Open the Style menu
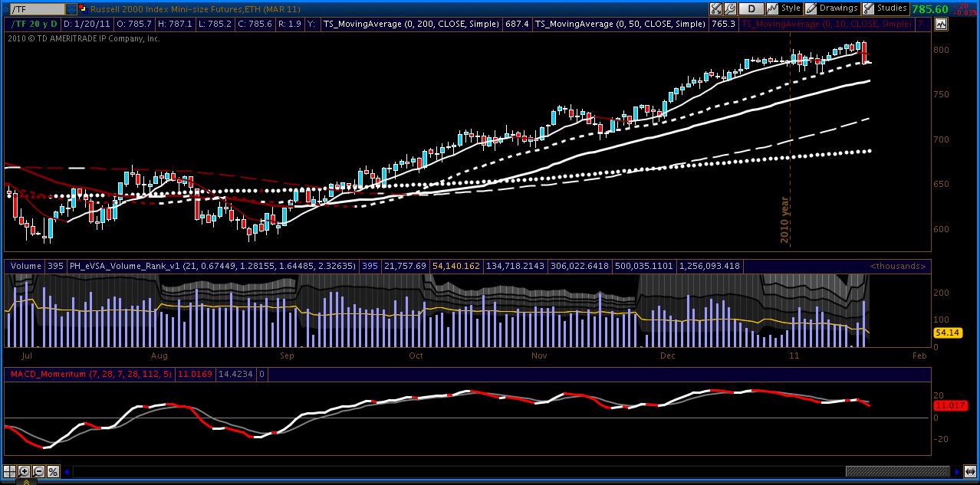This screenshot has width=980, height=485. tap(784, 8)
